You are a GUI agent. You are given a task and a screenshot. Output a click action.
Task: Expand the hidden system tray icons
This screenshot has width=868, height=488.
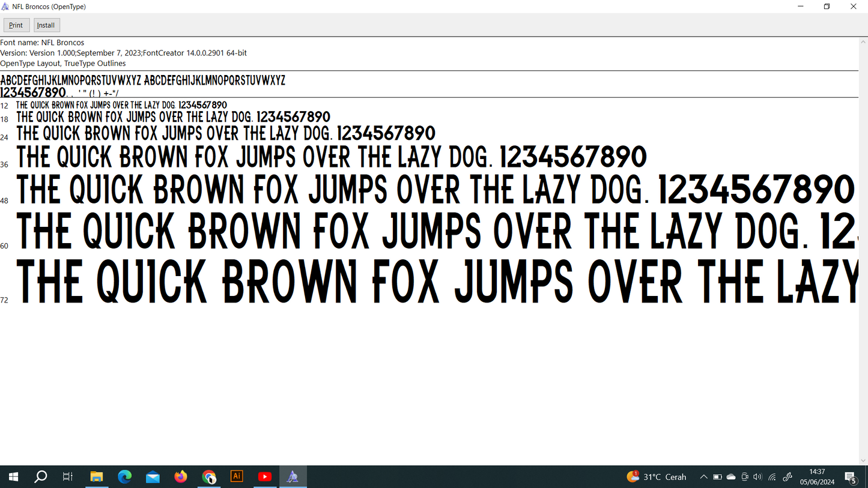(x=703, y=477)
